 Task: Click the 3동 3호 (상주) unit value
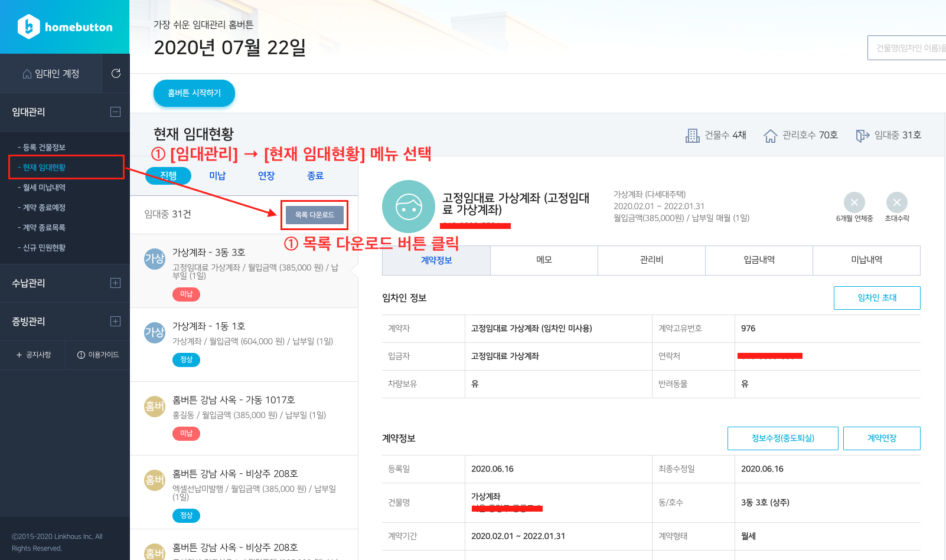[765, 503]
